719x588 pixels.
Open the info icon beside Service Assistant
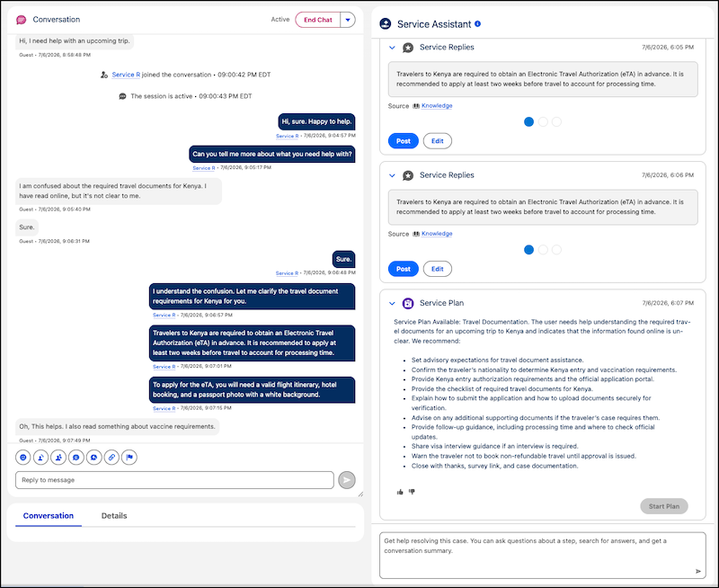coord(477,24)
